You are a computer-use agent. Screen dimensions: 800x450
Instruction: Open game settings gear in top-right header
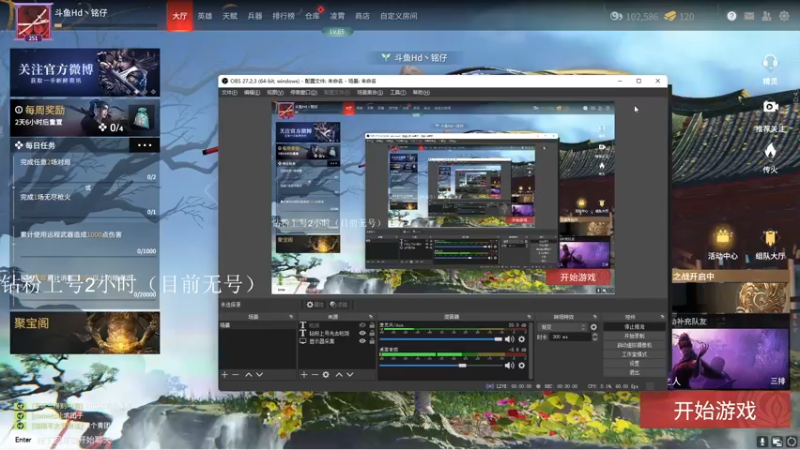click(784, 16)
